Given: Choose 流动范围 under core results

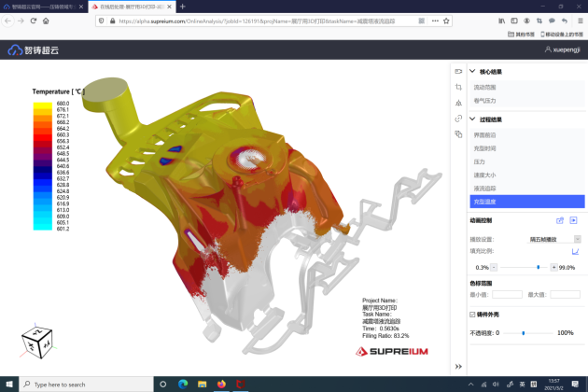Looking at the screenshot, I should point(484,86).
